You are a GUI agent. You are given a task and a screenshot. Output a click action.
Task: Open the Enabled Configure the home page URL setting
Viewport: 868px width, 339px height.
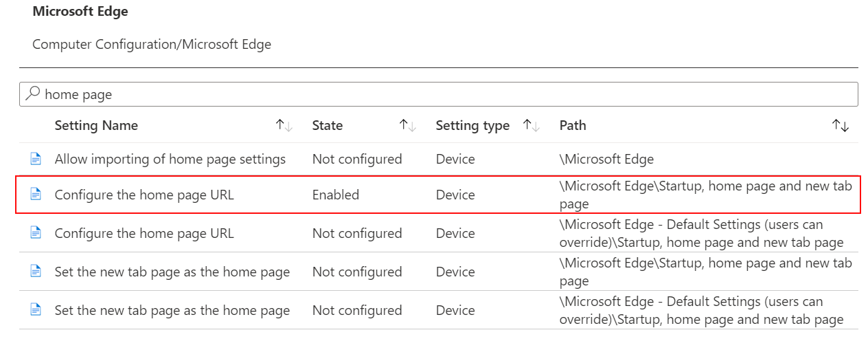pyautogui.click(x=144, y=195)
